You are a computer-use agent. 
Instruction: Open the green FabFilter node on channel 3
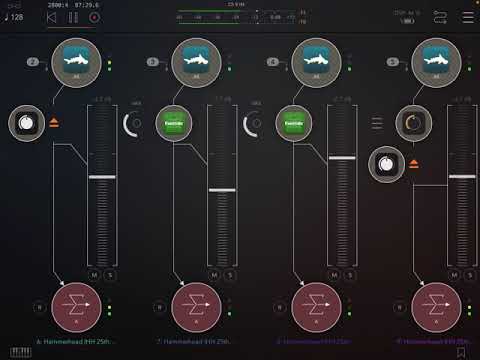pos(174,123)
